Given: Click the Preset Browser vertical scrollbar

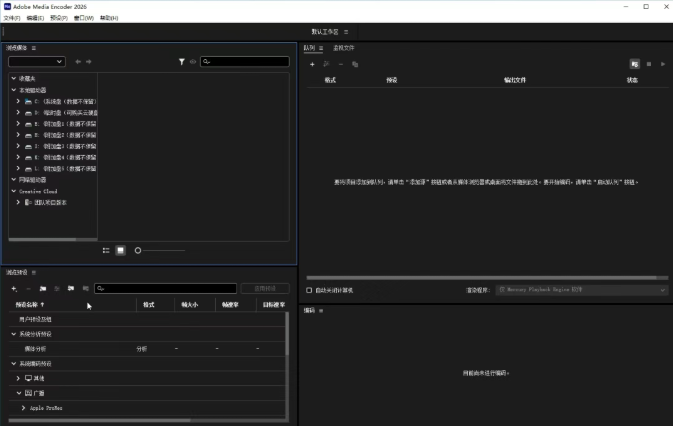Looking at the screenshot, I should click(287, 334).
